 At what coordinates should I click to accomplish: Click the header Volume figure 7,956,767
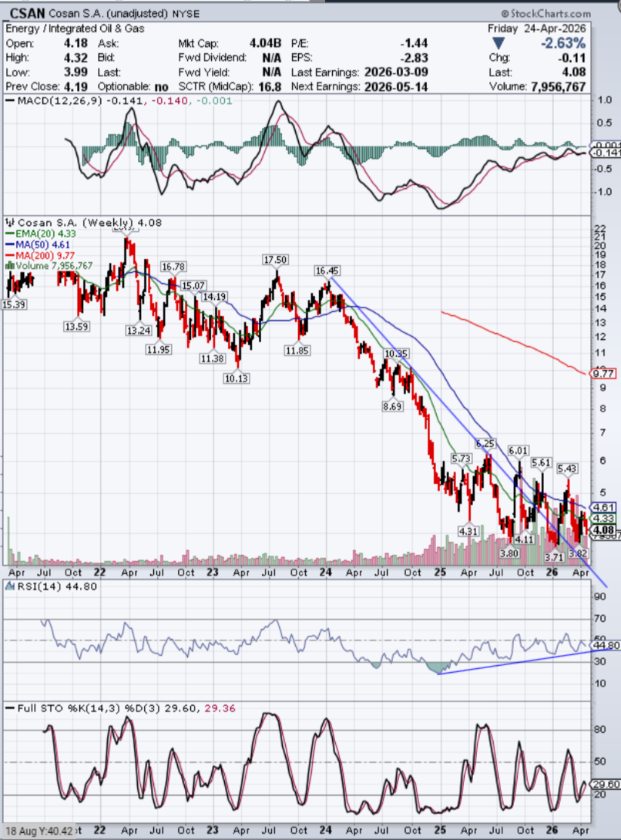tap(559, 87)
